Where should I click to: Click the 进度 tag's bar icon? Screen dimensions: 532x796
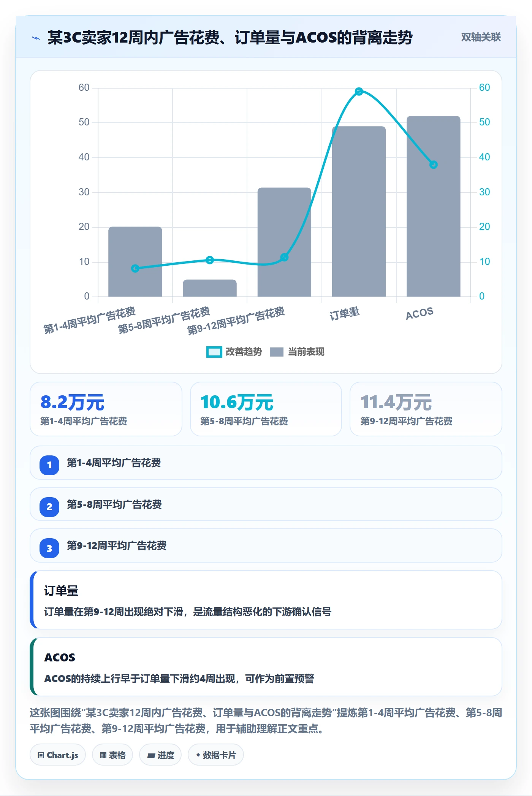151,756
